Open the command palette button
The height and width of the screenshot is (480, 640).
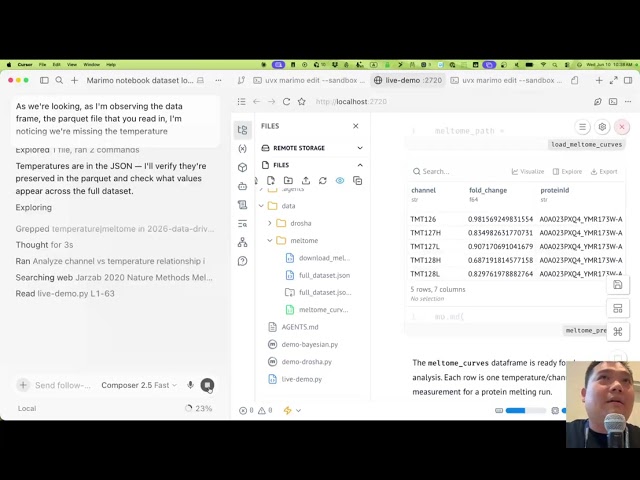(x=618, y=332)
